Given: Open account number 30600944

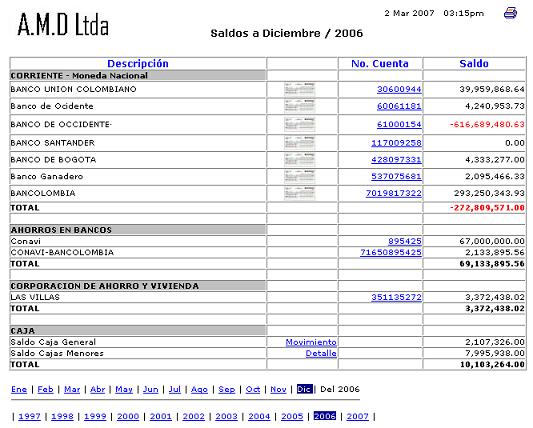Looking at the screenshot, I should 399,89.
